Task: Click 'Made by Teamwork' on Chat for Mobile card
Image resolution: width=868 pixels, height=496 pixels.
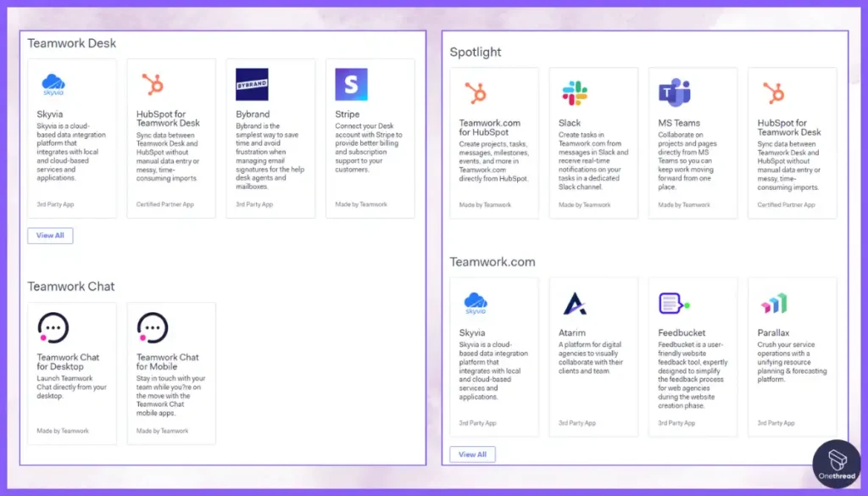Action: pos(162,431)
